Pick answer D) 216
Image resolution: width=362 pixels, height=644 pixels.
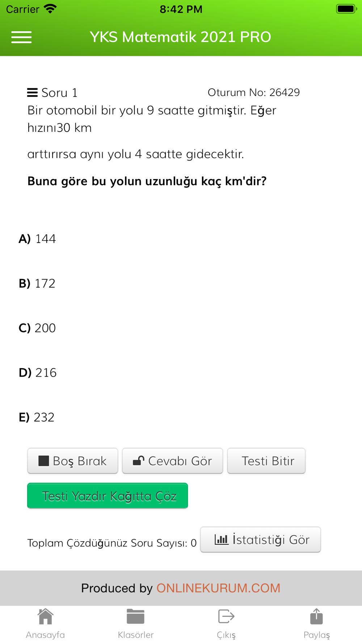pyautogui.click(x=38, y=372)
